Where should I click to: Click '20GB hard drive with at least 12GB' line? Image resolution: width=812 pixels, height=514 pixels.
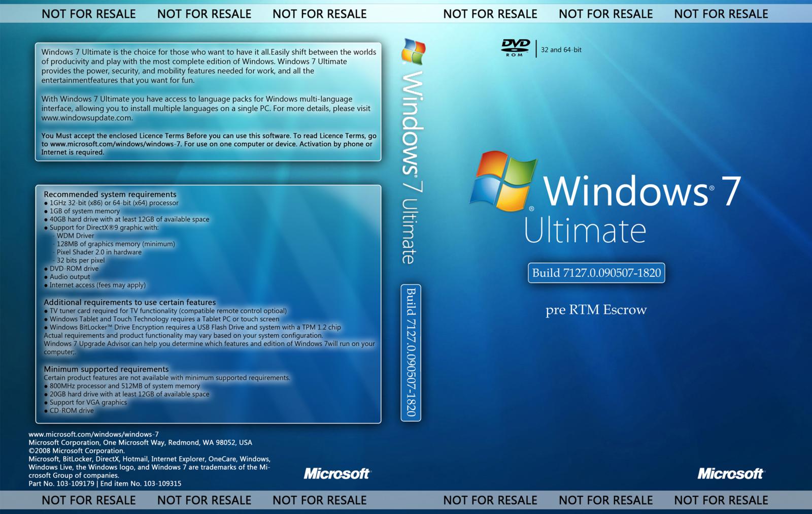[126, 394]
